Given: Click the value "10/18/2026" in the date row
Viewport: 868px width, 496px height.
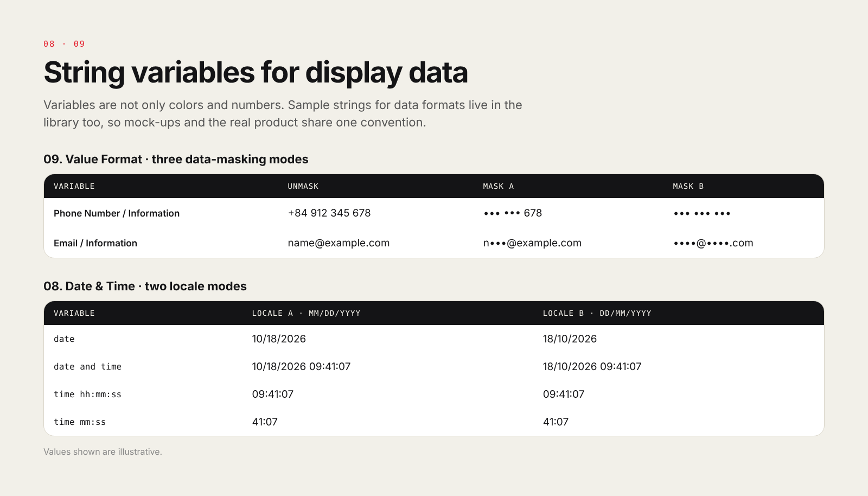Looking at the screenshot, I should [279, 339].
